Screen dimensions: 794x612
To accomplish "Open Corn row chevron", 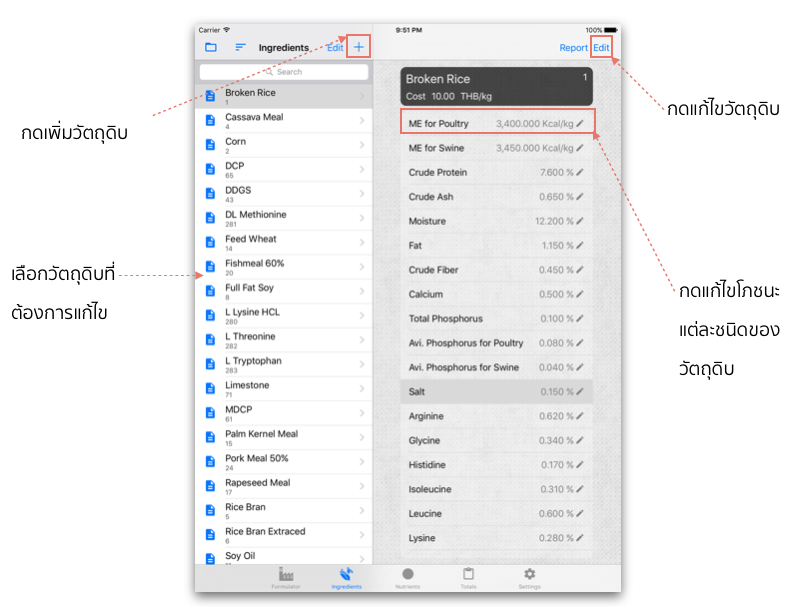I will [x=362, y=144].
